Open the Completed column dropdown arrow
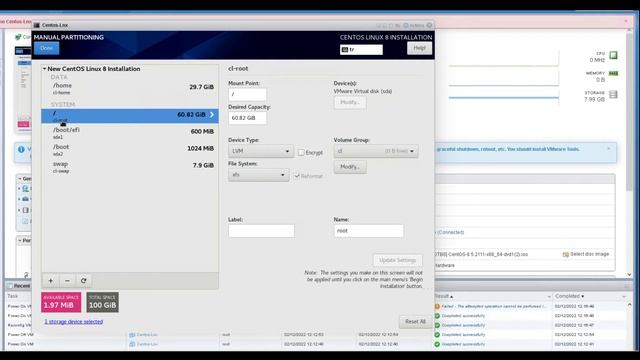The width and height of the screenshot is (640, 360). click(624, 296)
